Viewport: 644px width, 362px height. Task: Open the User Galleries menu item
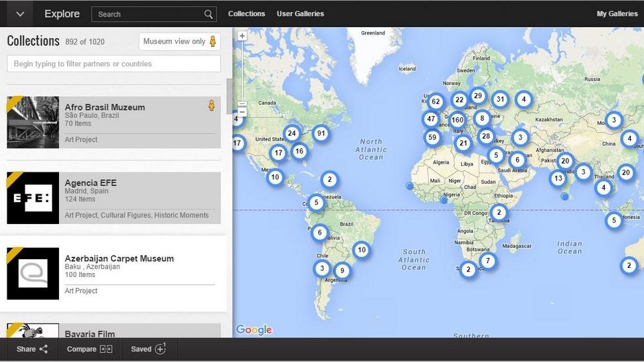[300, 13]
